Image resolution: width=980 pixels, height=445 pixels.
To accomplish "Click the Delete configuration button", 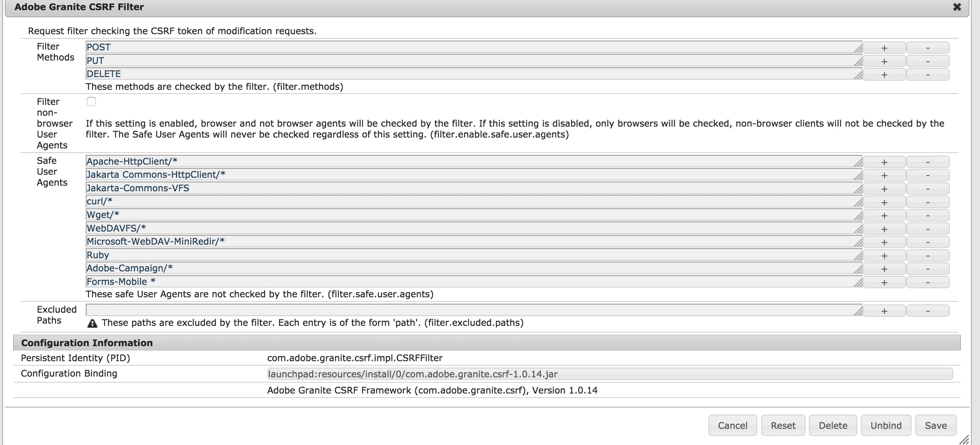I will (833, 425).
